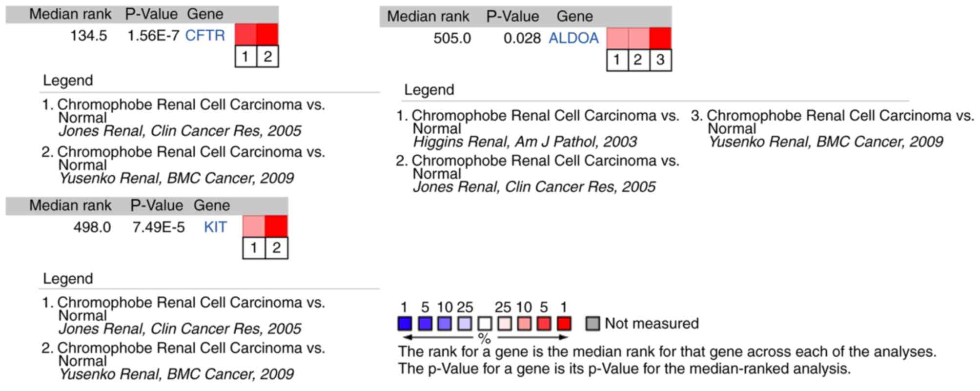Click the dark blue top 1% swatch

(x=405, y=324)
